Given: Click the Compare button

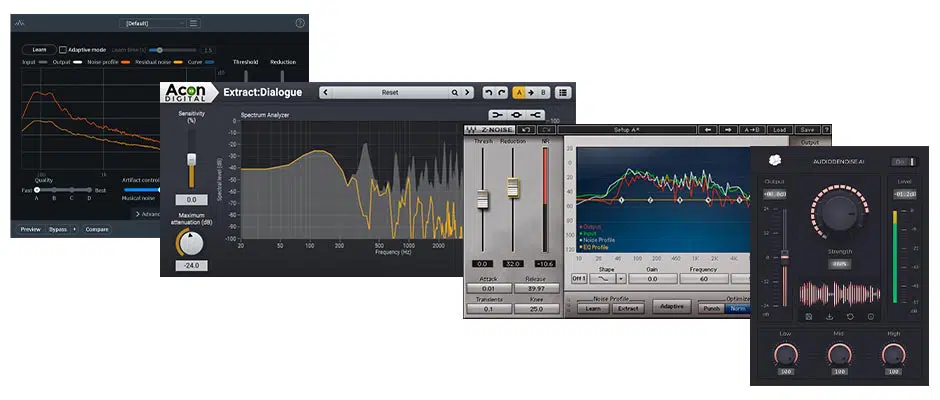Looking at the screenshot, I should [x=97, y=229].
